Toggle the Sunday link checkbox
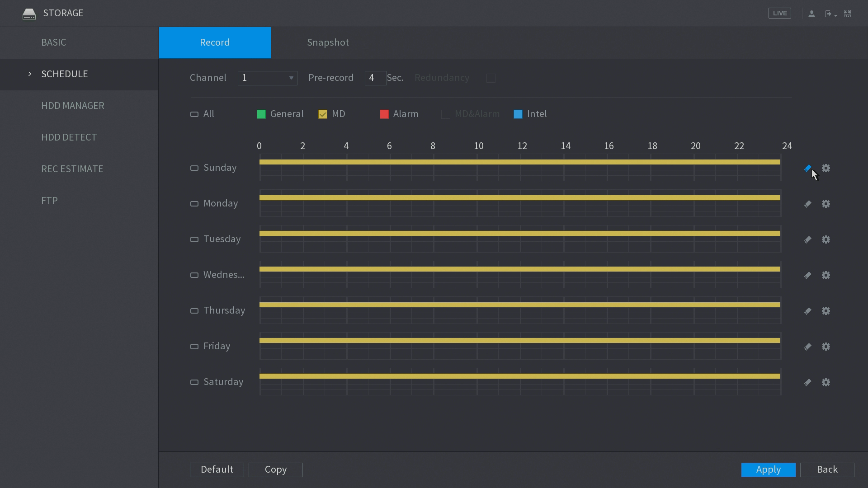The width and height of the screenshot is (868, 488). coord(194,168)
